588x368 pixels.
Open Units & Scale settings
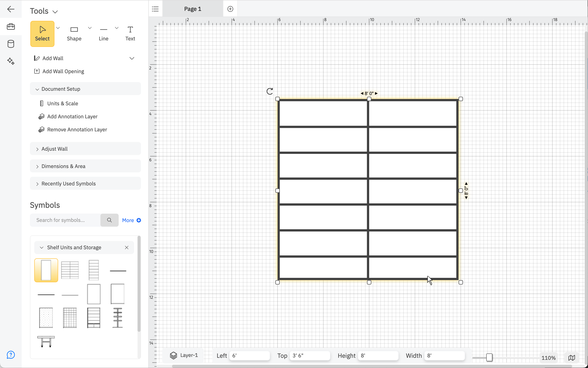(x=62, y=103)
